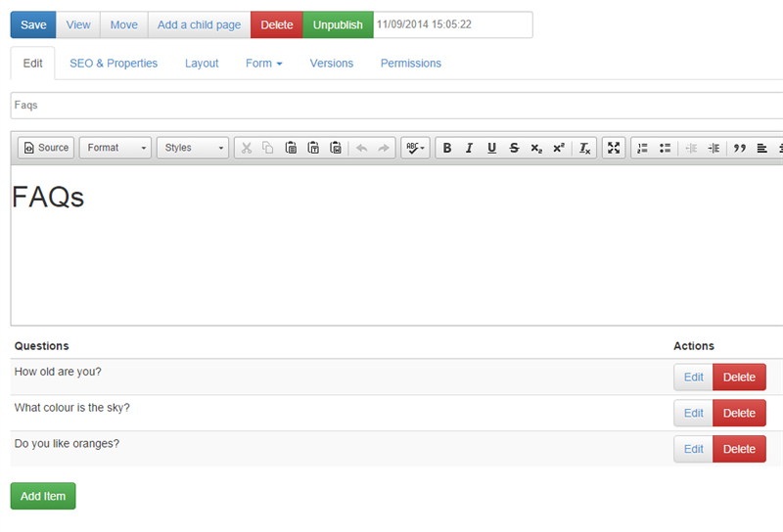Viewport: 783px width, 532px height.
Task: Click the underline icon
Action: (491, 148)
